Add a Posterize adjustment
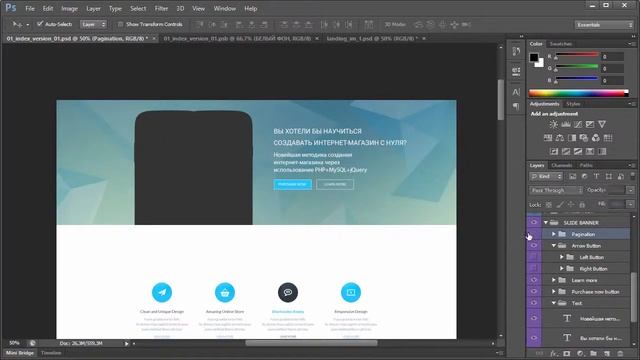 pyautogui.click(x=566, y=151)
